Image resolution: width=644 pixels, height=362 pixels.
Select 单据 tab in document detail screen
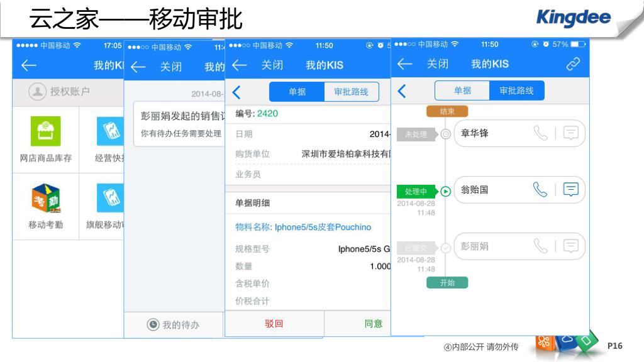pyautogui.click(x=297, y=92)
